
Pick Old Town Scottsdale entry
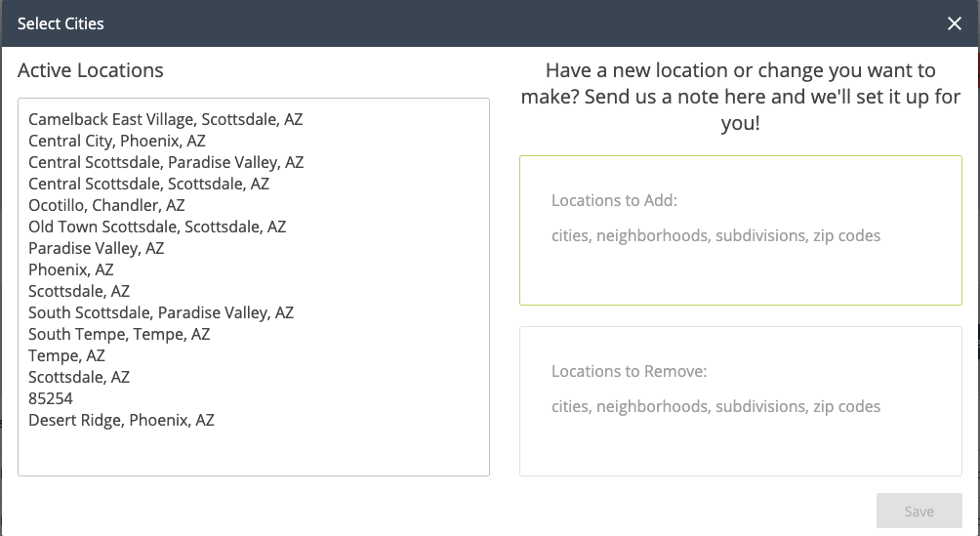coord(157,227)
